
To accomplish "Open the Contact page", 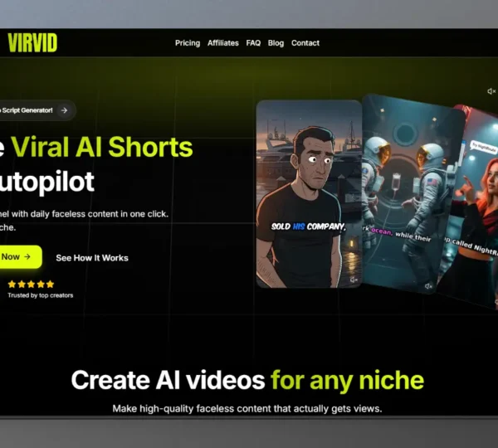I will point(305,43).
